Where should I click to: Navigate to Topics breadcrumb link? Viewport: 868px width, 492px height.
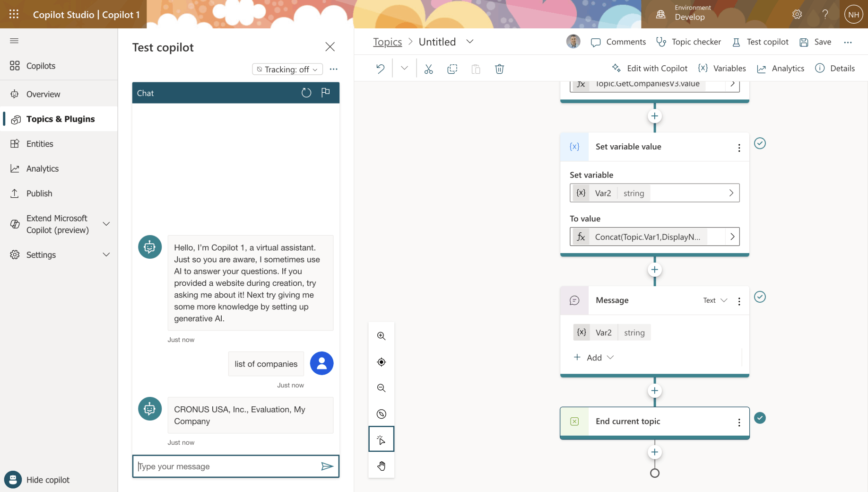tap(387, 42)
